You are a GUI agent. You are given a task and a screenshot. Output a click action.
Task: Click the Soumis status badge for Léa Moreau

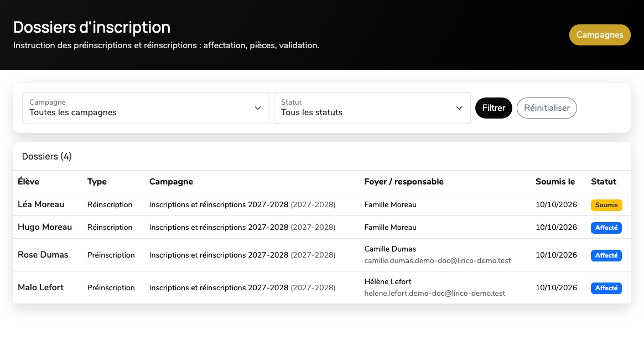[606, 205]
